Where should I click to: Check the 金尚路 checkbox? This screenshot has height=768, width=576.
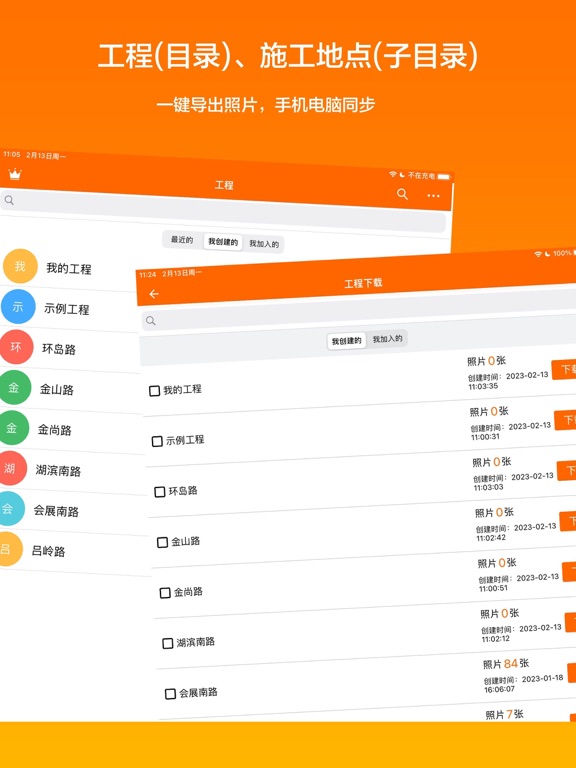click(x=165, y=593)
